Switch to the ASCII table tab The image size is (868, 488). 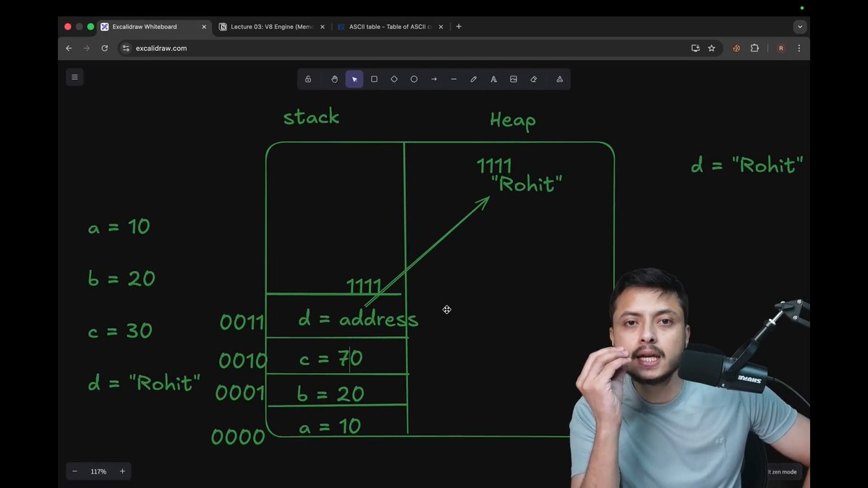(391, 27)
